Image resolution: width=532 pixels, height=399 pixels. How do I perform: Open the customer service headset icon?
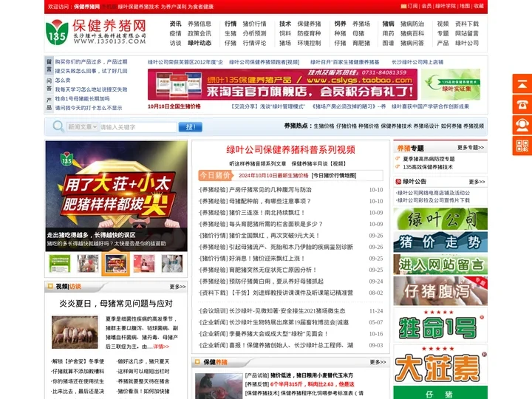coord(522,125)
